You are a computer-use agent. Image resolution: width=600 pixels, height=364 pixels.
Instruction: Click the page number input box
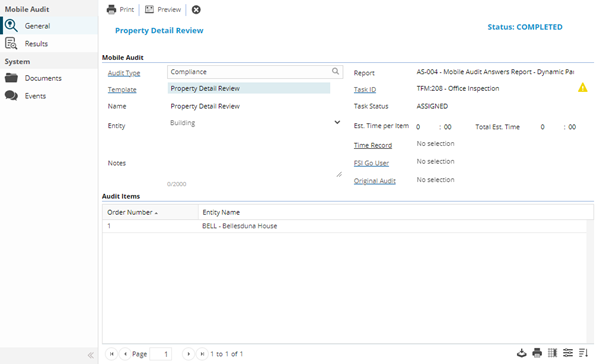pos(161,354)
